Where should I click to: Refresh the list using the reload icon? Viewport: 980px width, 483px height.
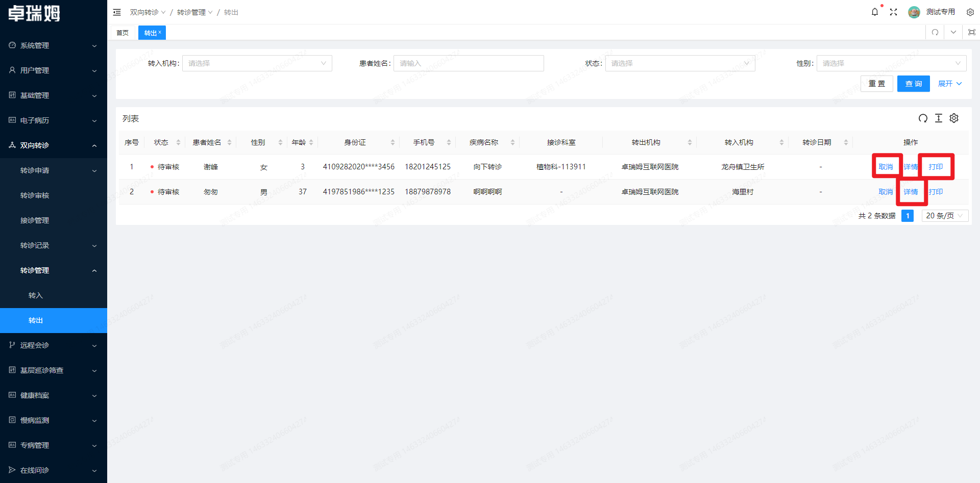coord(923,118)
